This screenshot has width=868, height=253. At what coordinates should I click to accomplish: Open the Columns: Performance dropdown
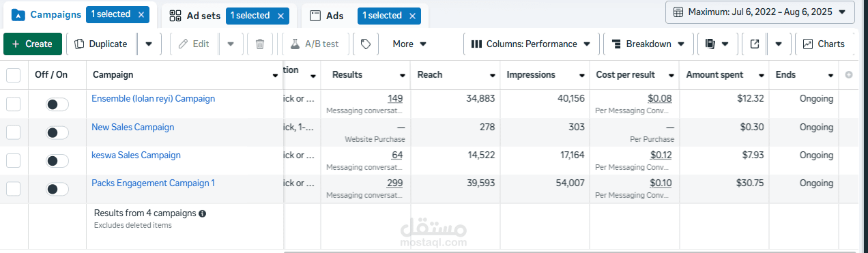click(x=531, y=44)
